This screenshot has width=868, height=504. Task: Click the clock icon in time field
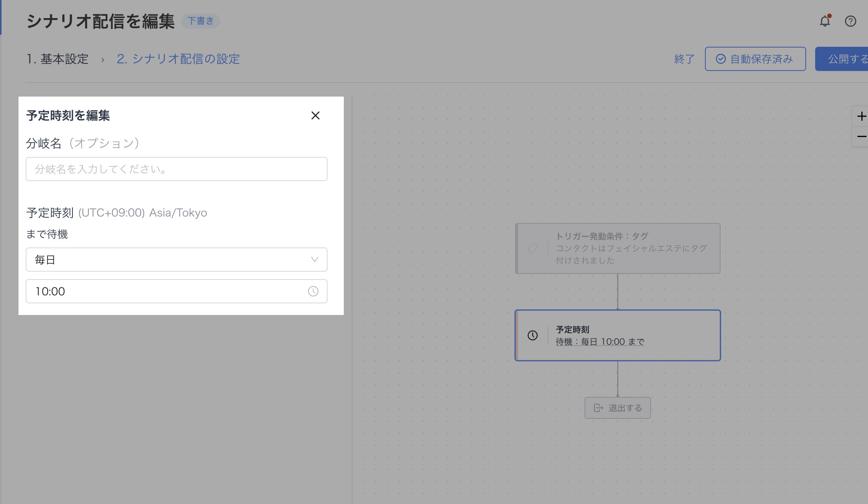point(313,291)
